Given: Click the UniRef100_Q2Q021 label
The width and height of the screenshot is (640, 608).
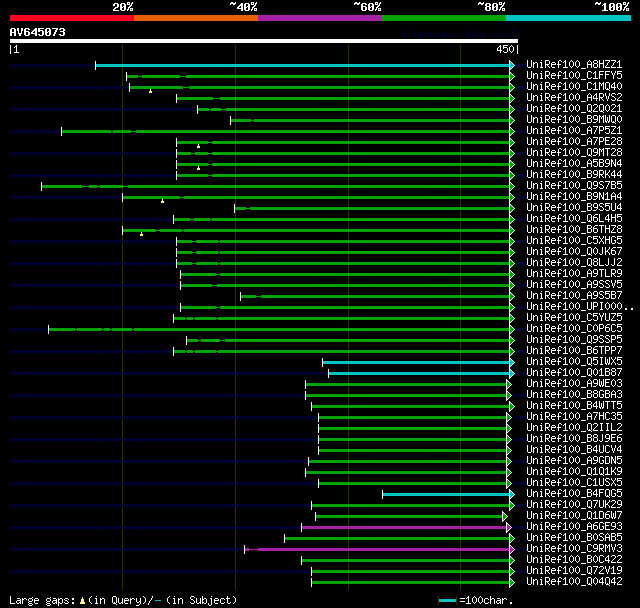Looking at the screenshot, I should pos(574,109).
